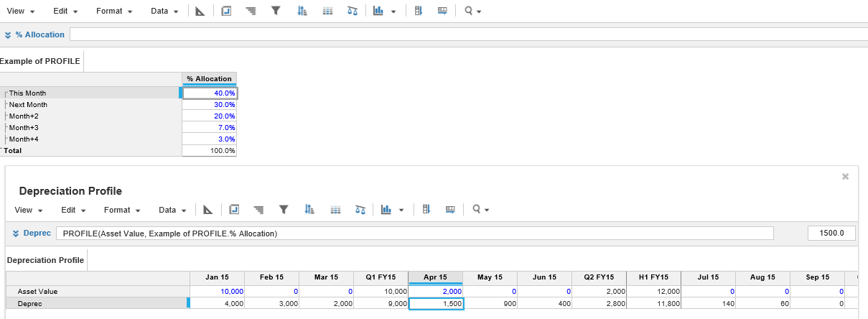This screenshot has width=868, height=319.
Task: Click the bar chart icon in top toolbar
Action: [378, 11]
